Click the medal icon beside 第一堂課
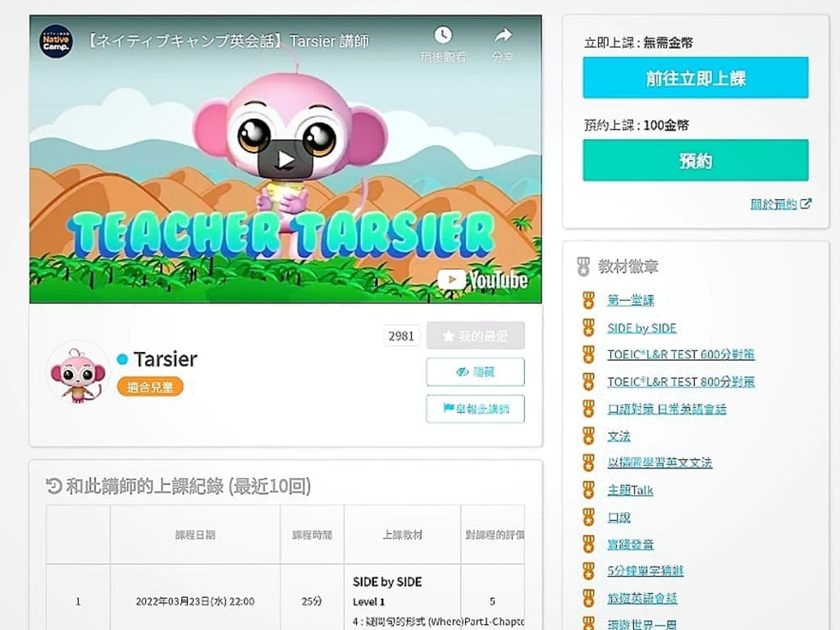The width and height of the screenshot is (840, 630). coord(588,300)
